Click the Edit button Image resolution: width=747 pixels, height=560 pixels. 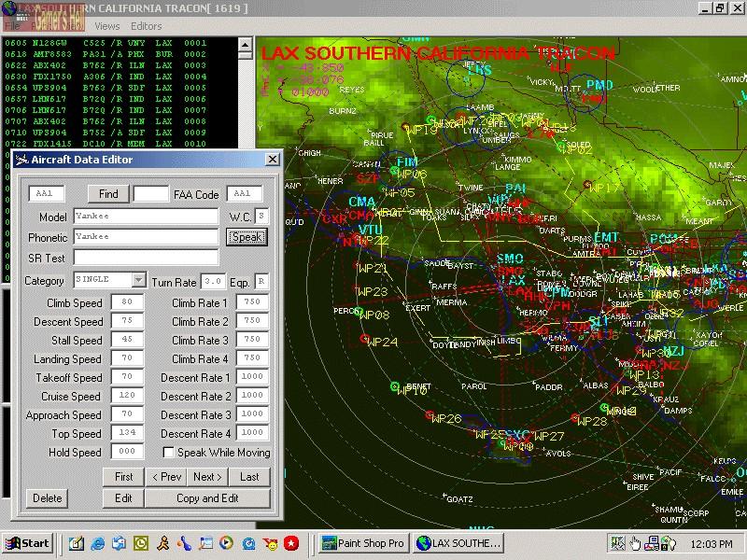tap(123, 498)
